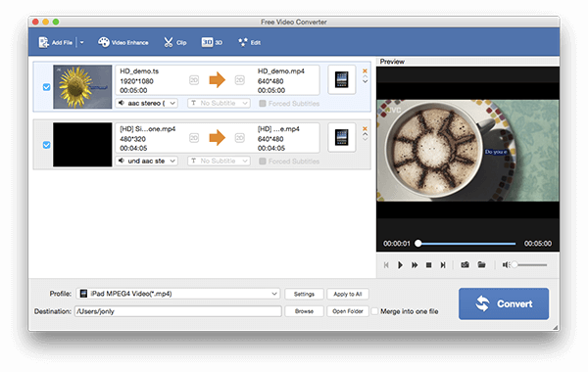Click the Destination path field

coord(178,311)
